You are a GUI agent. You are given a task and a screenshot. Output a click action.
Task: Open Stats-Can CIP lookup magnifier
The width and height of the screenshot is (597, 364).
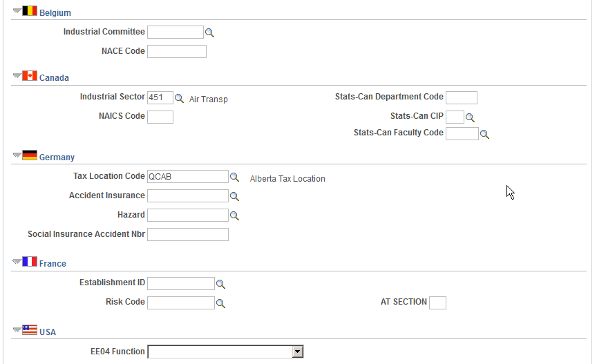click(470, 117)
